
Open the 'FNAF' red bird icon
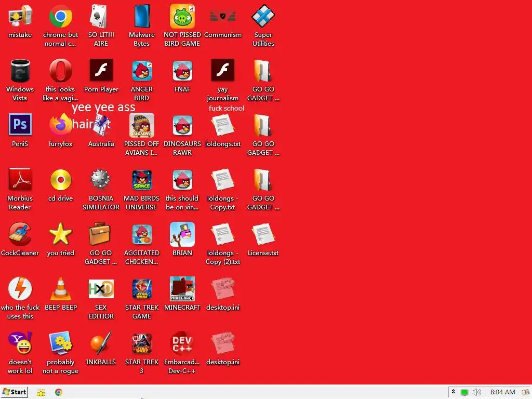[182, 71]
